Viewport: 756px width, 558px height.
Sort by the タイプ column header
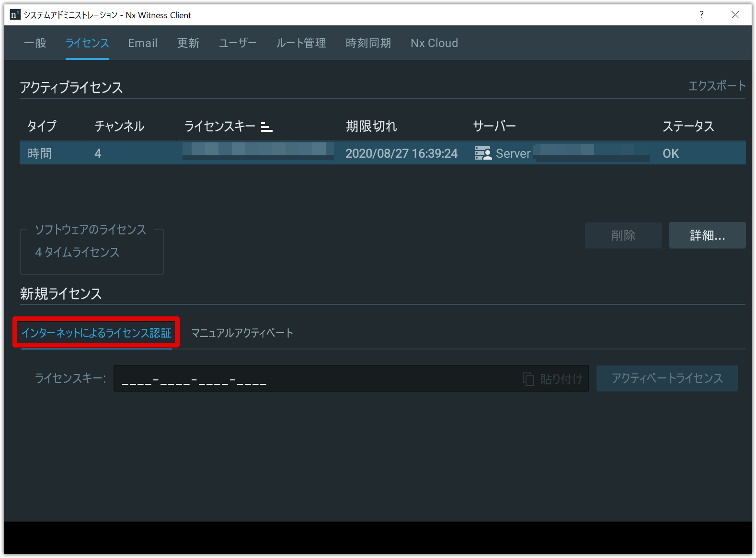click(x=42, y=126)
